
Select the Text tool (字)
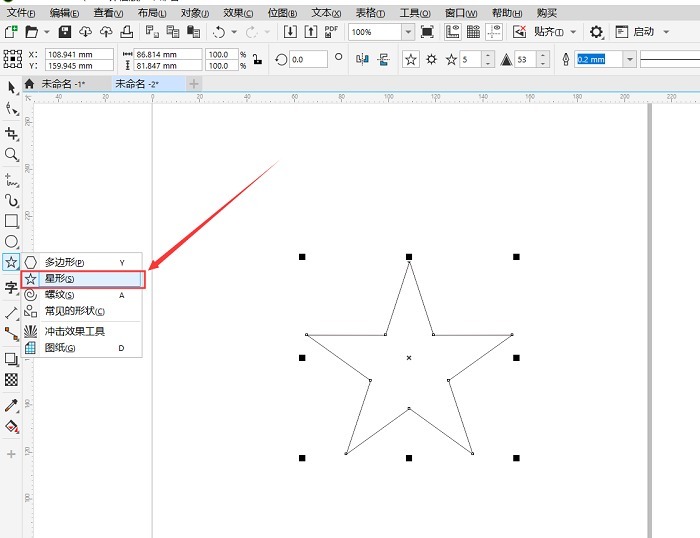coord(12,288)
